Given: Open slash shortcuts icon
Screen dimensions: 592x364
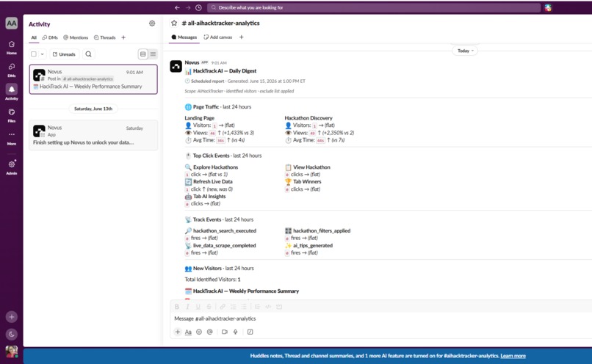Looking at the screenshot, I should click(250, 332).
